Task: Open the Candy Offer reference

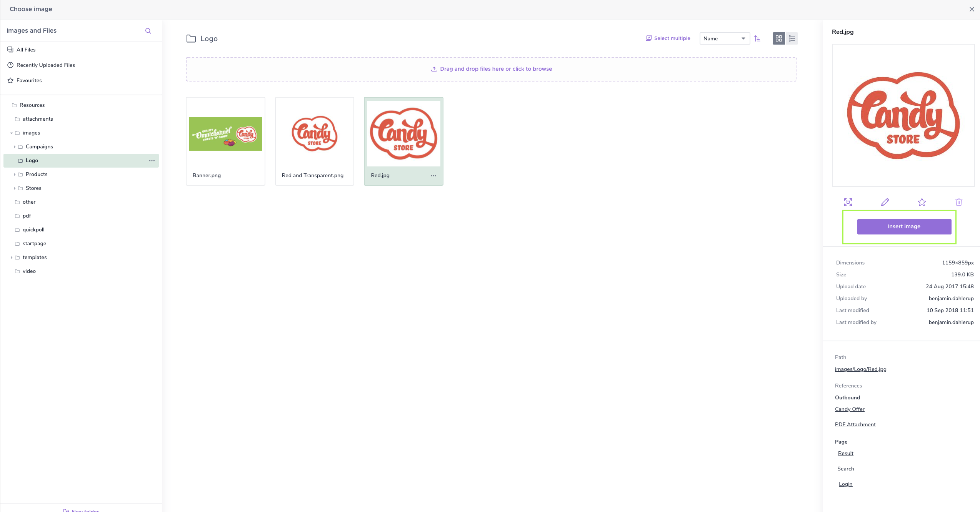Action: 850,409
